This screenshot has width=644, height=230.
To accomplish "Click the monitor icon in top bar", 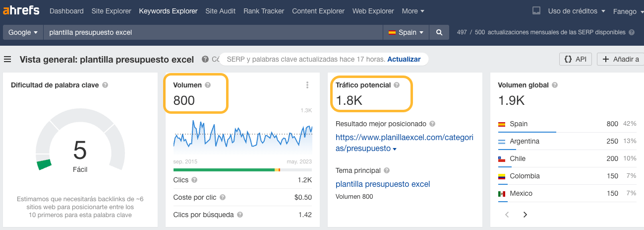I will click(536, 11).
